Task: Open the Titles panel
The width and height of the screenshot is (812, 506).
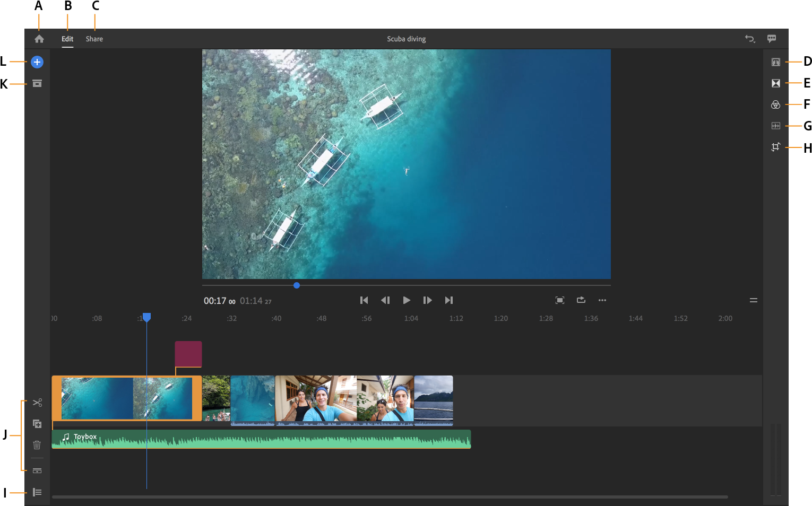Action: pos(775,62)
